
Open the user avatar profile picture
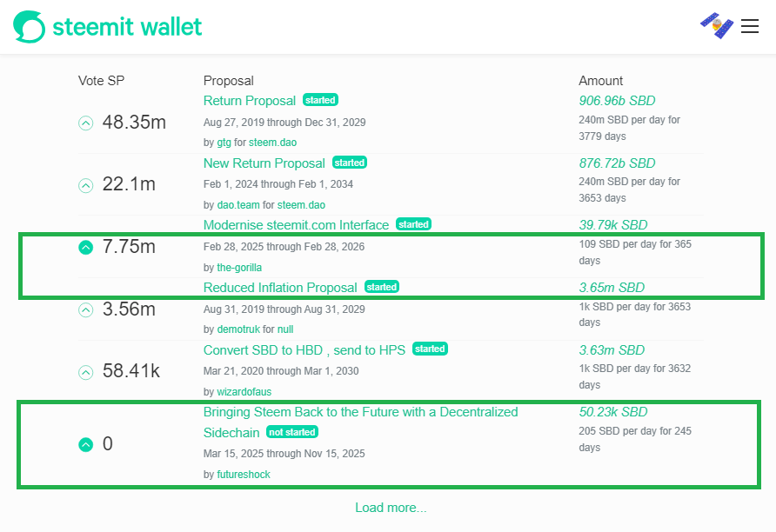pos(717,26)
